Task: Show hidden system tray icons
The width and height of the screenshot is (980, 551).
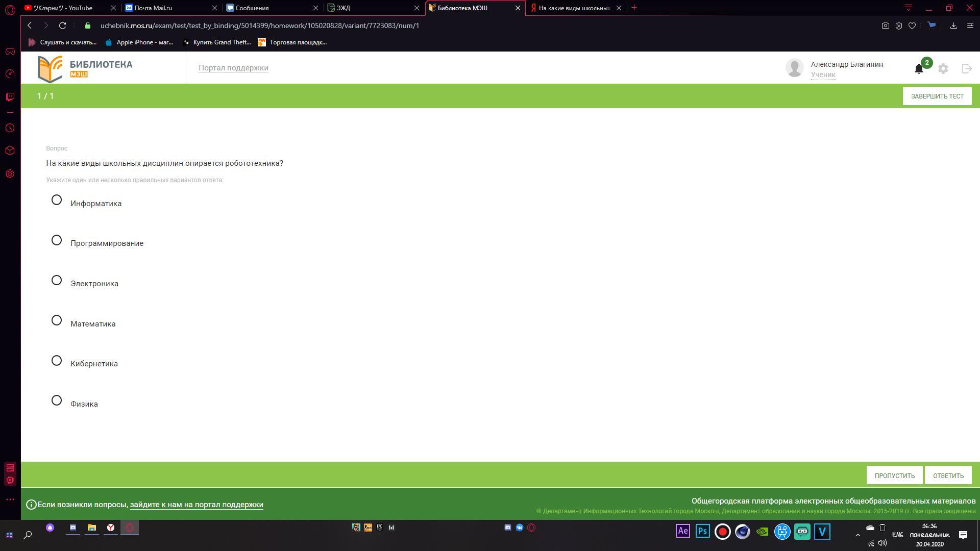Action: pos(857,535)
